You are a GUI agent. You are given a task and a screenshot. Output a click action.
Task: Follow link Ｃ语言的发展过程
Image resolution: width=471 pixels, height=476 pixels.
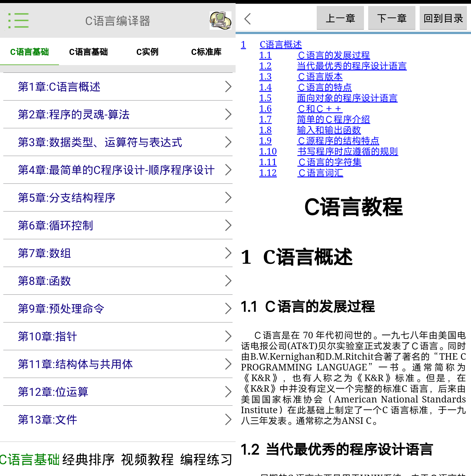tap(333, 55)
